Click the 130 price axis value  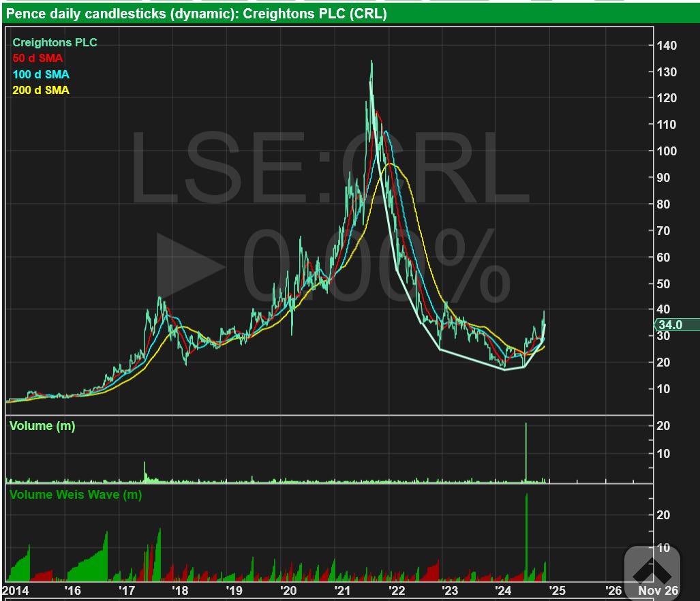coord(667,72)
